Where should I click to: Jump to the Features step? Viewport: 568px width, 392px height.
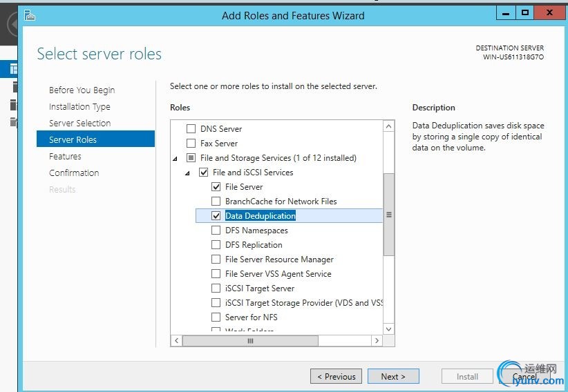pos(65,157)
